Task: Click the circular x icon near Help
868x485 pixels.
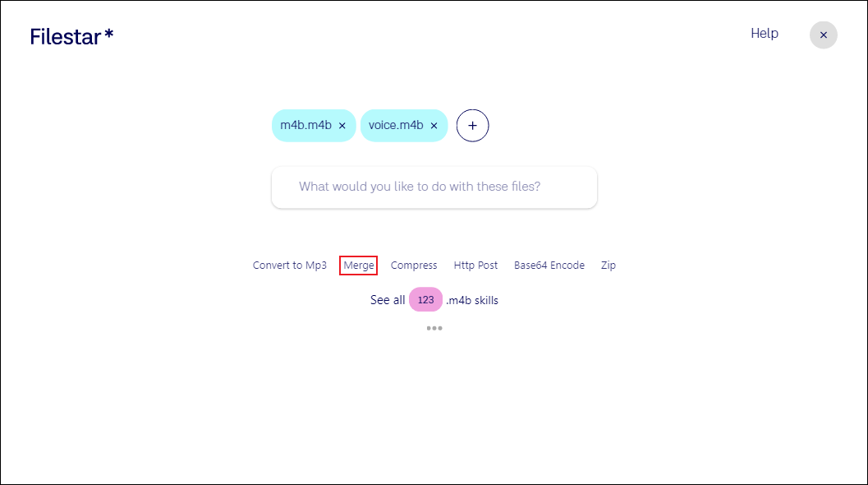Action: 824,35
